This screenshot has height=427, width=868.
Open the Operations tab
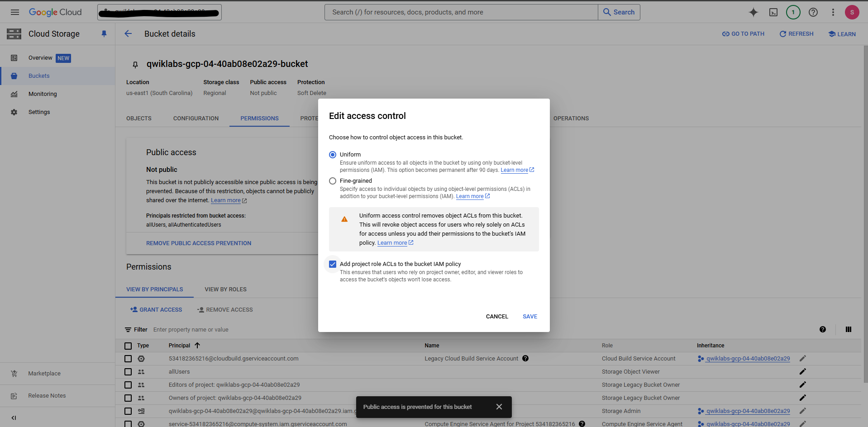(x=571, y=118)
